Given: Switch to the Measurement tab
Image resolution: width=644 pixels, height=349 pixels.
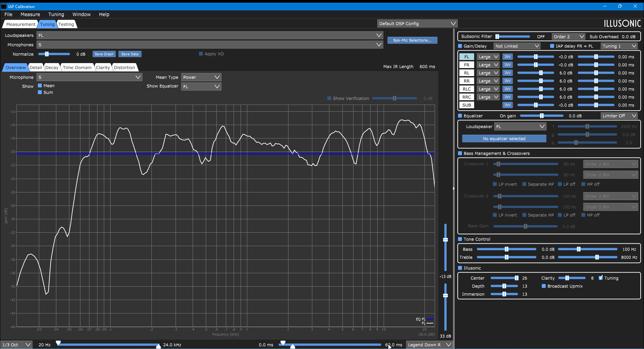Looking at the screenshot, I should click(x=20, y=24).
